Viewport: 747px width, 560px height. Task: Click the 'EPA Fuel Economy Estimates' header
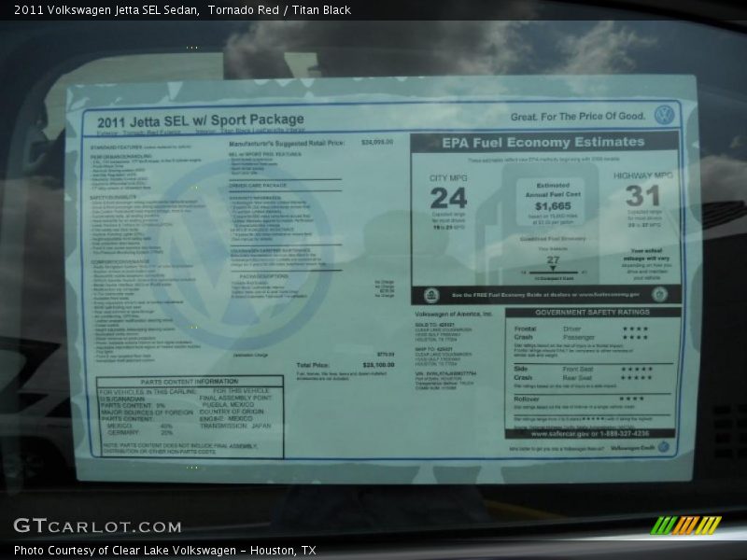pyautogui.click(x=543, y=143)
